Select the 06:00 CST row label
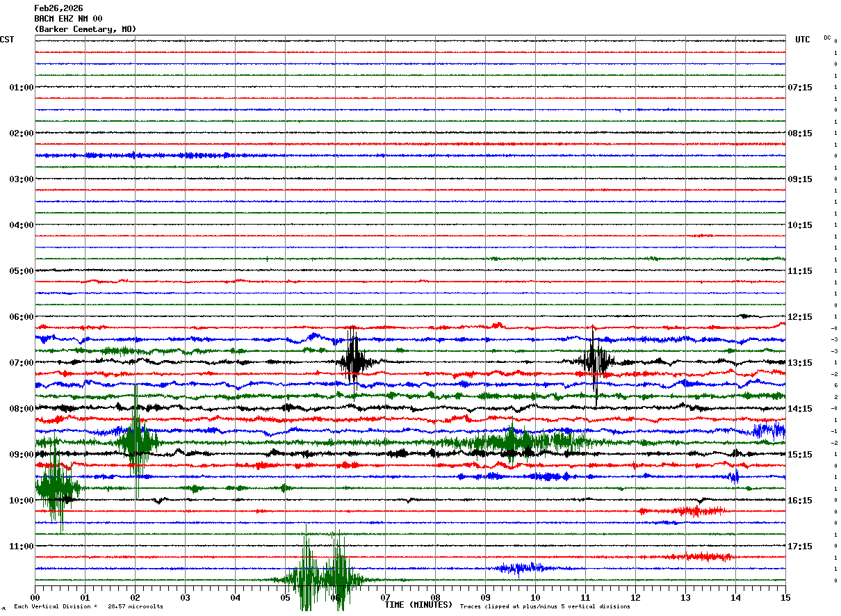841x616 pixels. pyautogui.click(x=22, y=317)
